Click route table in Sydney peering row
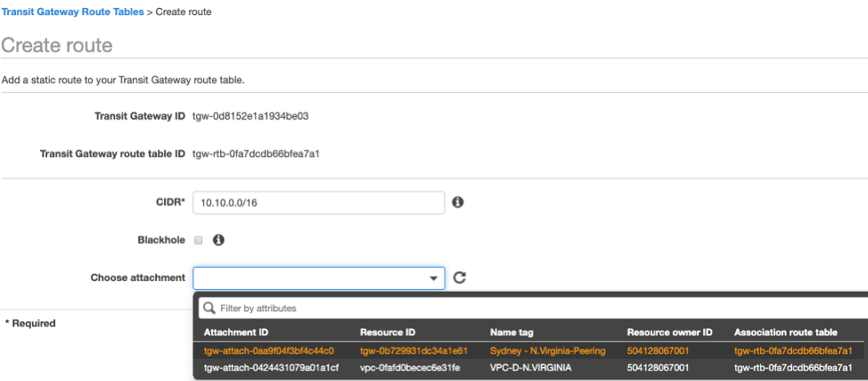The image size is (868, 381). click(x=793, y=351)
